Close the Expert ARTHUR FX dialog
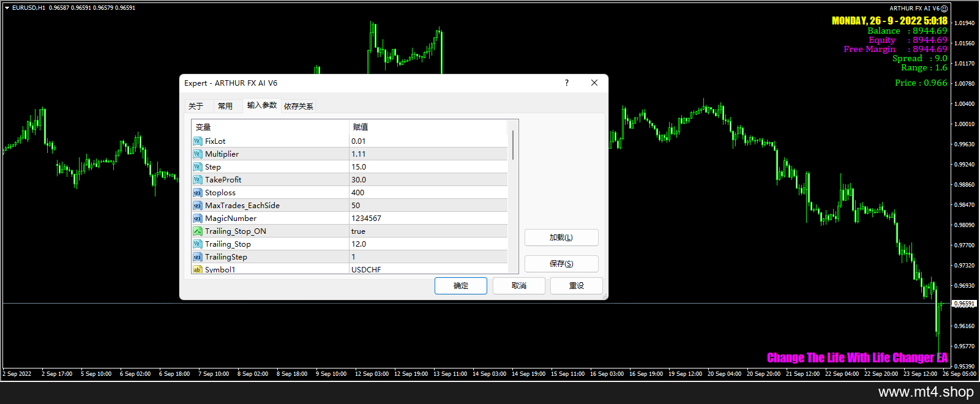980x404 pixels. (x=594, y=83)
